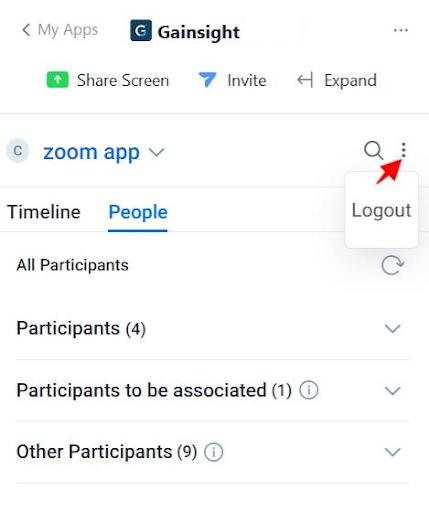
Task: Choose Logout from the popup menu
Action: click(381, 210)
